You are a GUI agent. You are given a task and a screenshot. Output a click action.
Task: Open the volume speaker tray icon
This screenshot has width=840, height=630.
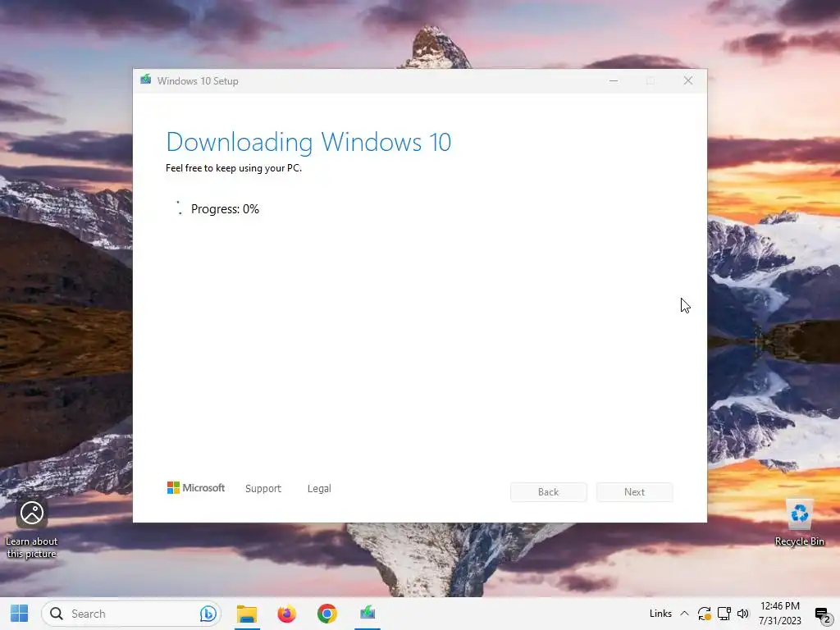(743, 614)
